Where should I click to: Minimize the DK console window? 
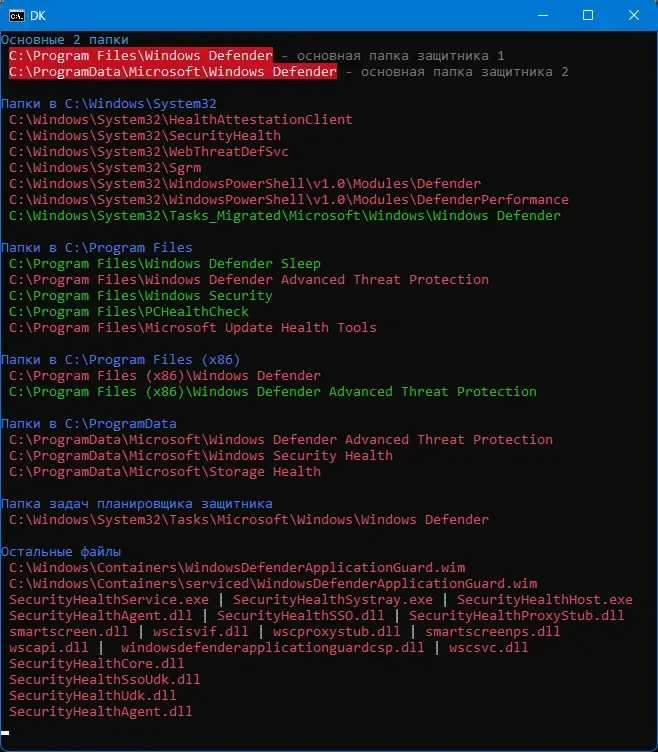point(541,15)
